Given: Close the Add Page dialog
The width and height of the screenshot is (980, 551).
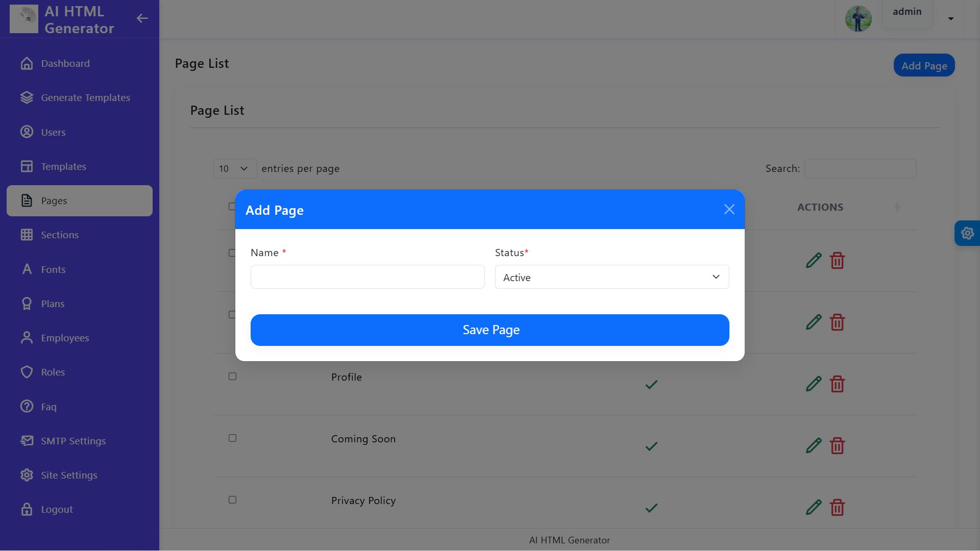Looking at the screenshot, I should pyautogui.click(x=729, y=209).
